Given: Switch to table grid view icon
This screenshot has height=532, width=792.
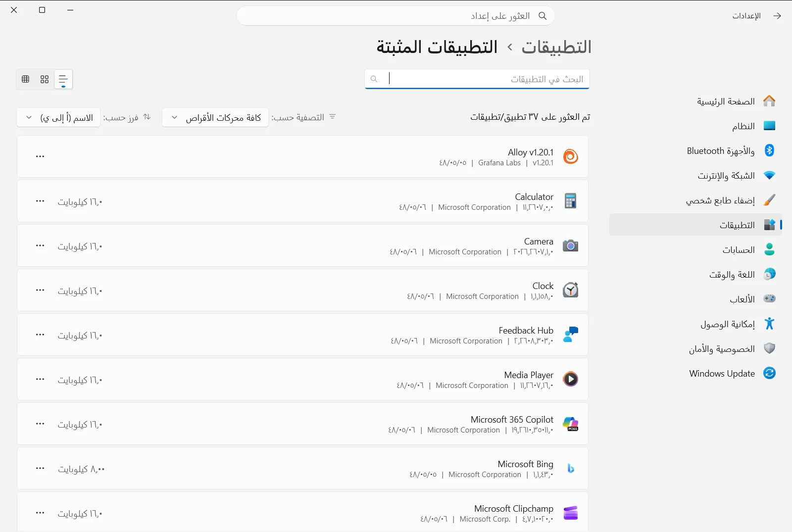Looking at the screenshot, I should tap(26, 79).
